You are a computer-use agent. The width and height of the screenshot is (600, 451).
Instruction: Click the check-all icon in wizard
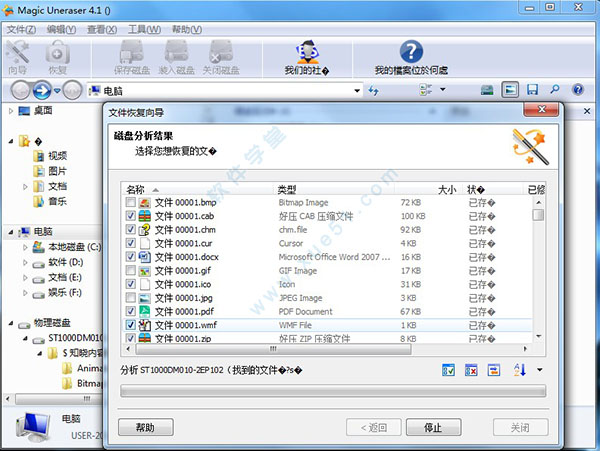[448, 370]
